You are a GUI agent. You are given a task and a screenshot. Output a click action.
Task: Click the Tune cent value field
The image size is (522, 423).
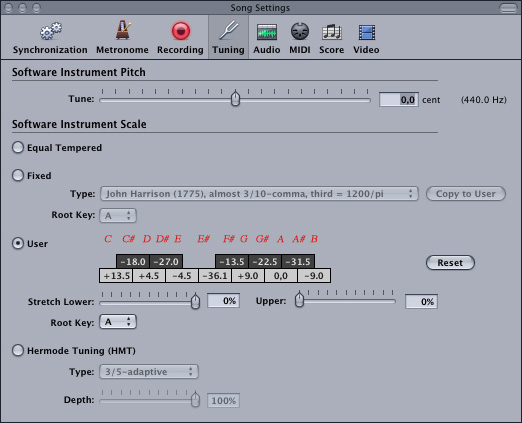pos(399,100)
